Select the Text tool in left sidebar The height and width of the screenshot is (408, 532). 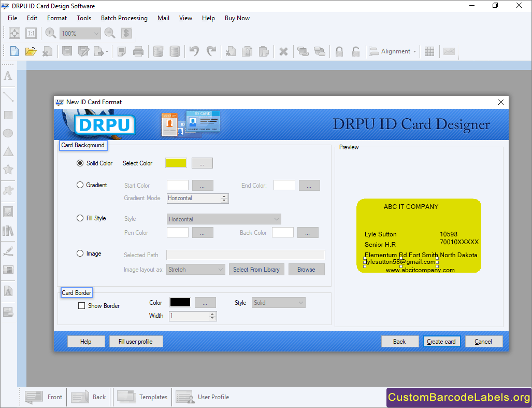[x=8, y=76]
